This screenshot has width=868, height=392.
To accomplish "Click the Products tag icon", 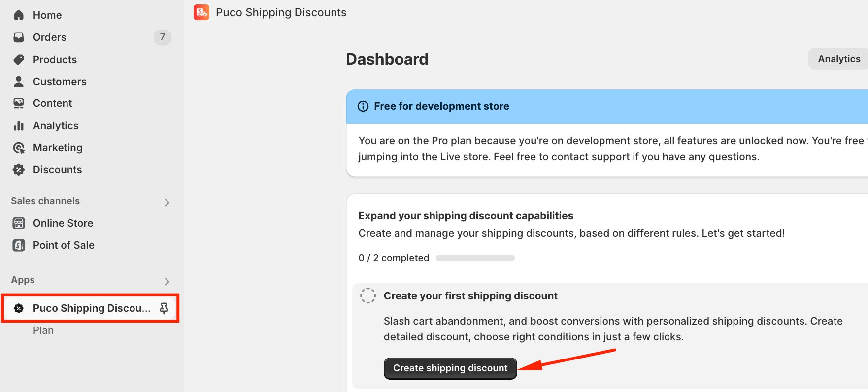I will [x=19, y=60].
